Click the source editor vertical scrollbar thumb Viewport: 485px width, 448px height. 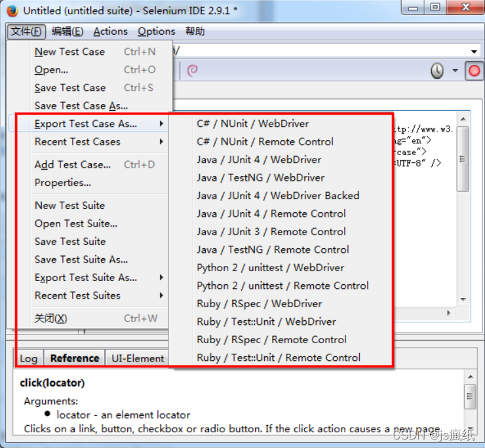point(463,159)
